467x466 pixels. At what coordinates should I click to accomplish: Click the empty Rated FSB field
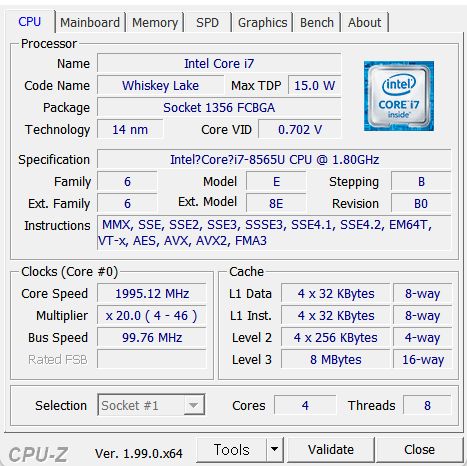pos(152,359)
